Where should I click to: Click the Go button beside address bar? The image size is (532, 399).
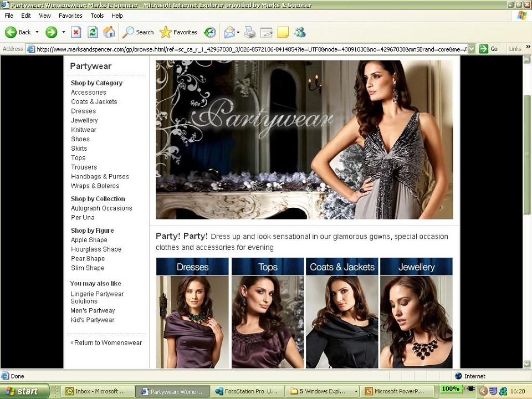point(489,49)
